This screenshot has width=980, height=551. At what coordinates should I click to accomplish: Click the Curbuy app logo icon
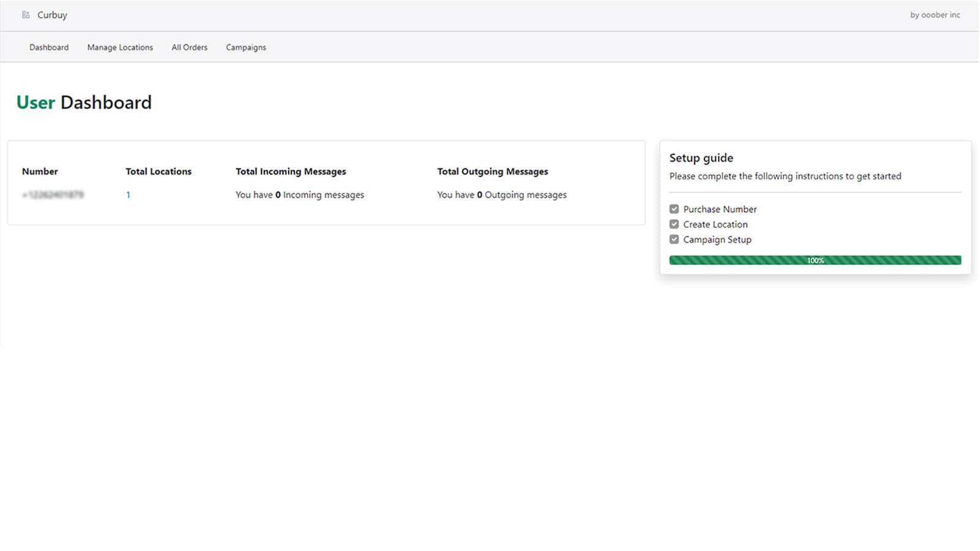[26, 15]
